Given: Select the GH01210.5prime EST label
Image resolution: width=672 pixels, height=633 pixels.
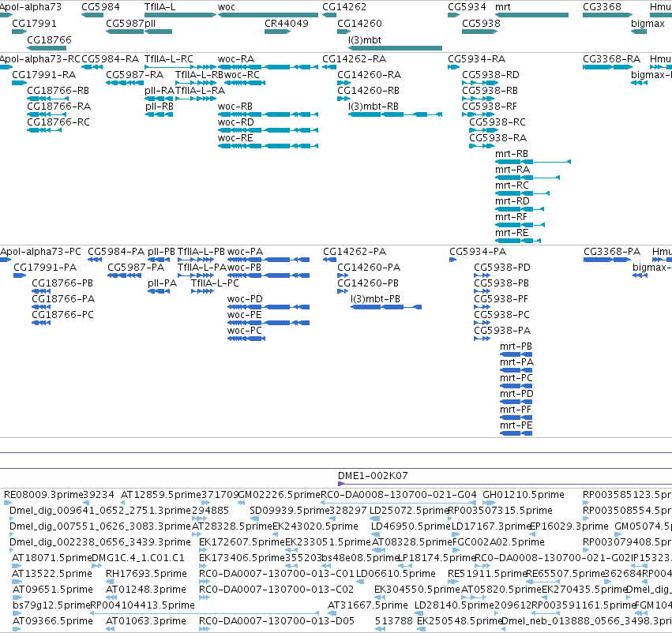Looking at the screenshot, I should (x=524, y=495).
